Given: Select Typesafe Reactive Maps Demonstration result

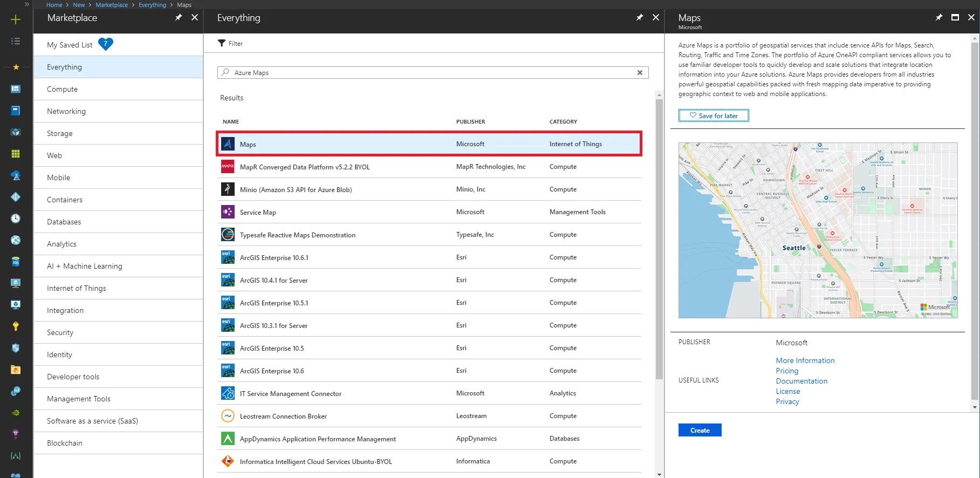Looking at the screenshot, I should [429, 235].
